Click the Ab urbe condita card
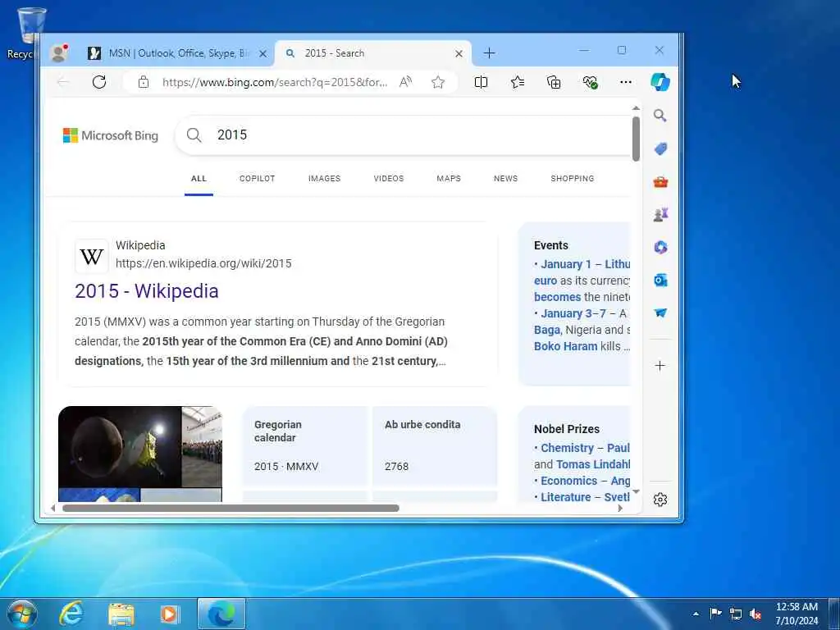Screen dimensions: 840x630 435,445
